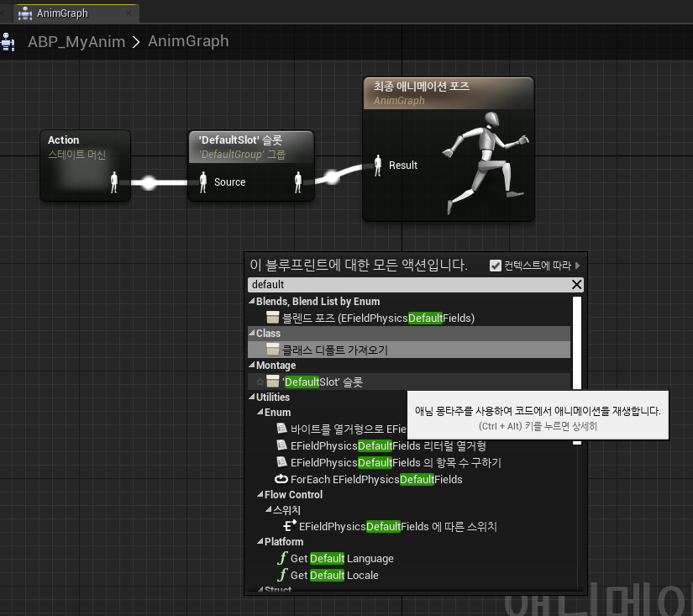Collapse the Platform subcategory

[260, 542]
